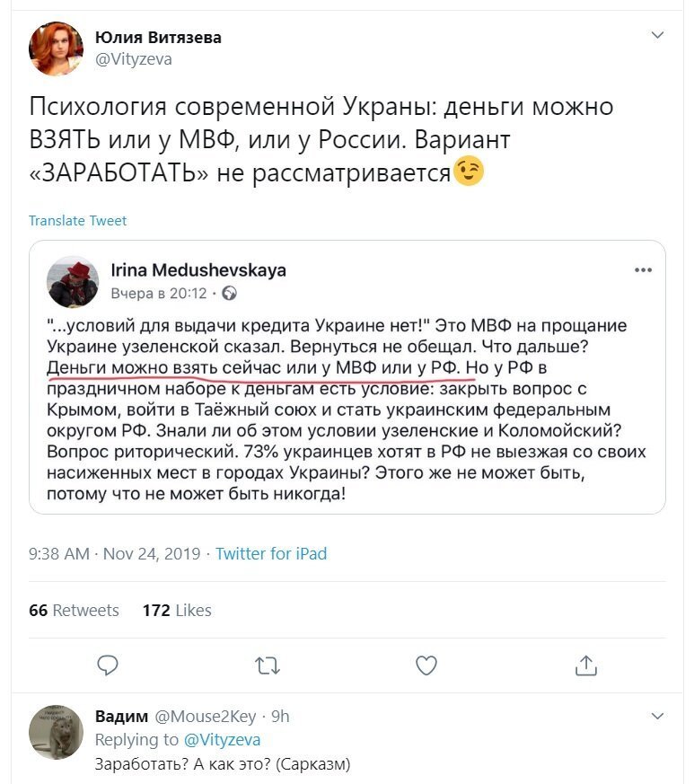This screenshot has height=784, width=694.
Task: Open Вадим's rat avatar picture
Action: [x=56, y=732]
